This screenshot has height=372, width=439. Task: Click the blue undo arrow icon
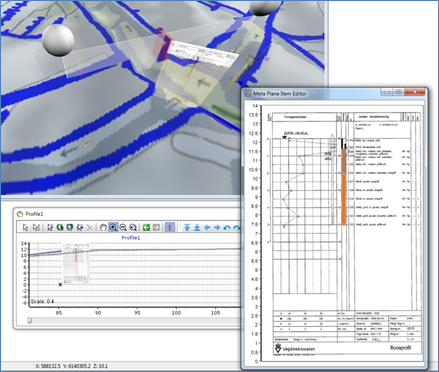[227, 227]
